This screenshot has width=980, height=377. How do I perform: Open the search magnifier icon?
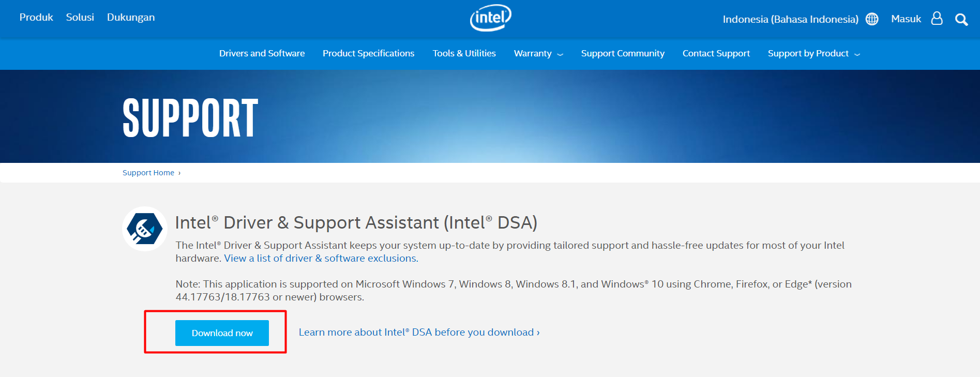pyautogui.click(x=961, y=20)
